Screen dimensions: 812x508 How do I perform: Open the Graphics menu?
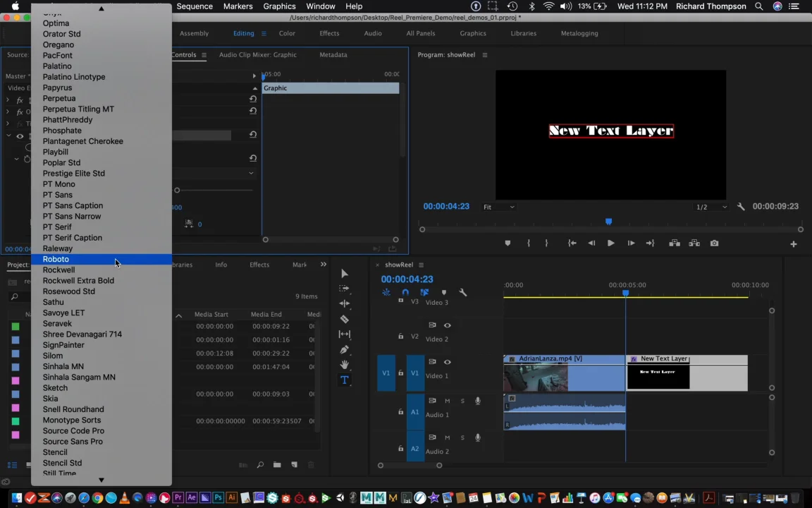[x=279, y=6]
